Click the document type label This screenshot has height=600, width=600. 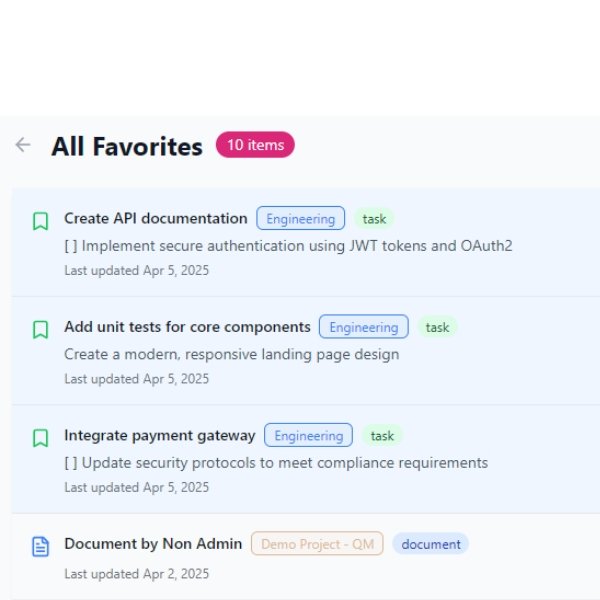tap(431, 544)
